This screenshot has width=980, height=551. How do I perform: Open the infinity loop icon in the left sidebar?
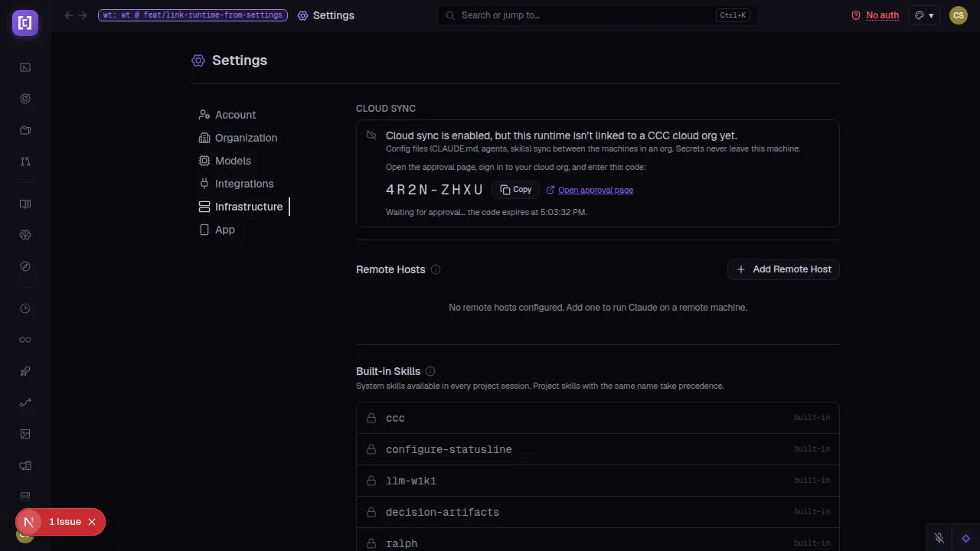tap(25, 340)
